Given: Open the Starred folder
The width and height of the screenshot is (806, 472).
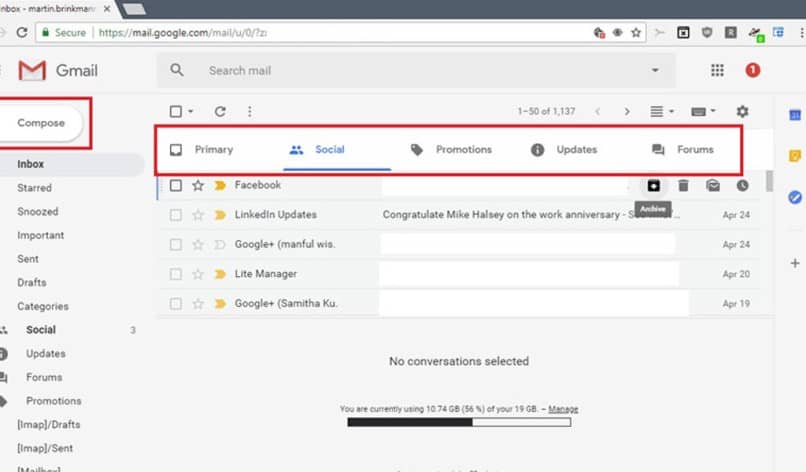Looking at the screenshot, I should point(34,188).
